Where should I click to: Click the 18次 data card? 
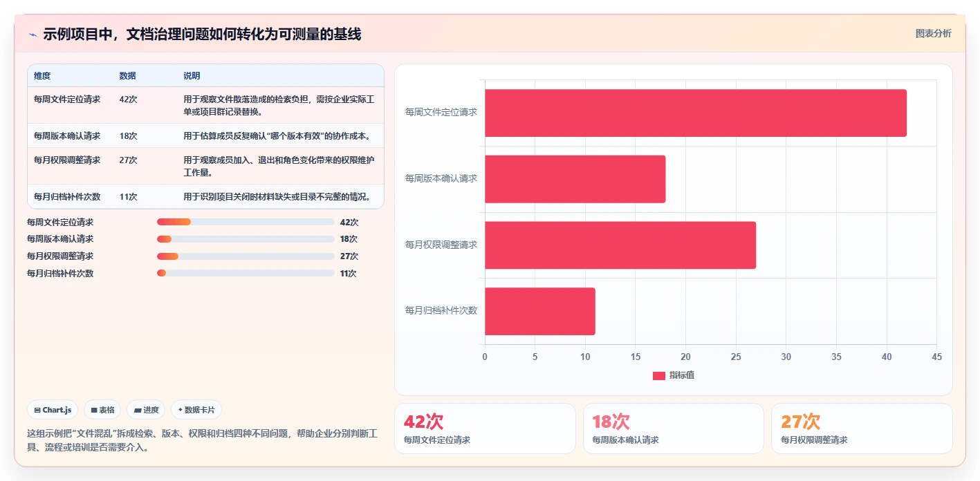pyautogui.click(x=674, y=428)
